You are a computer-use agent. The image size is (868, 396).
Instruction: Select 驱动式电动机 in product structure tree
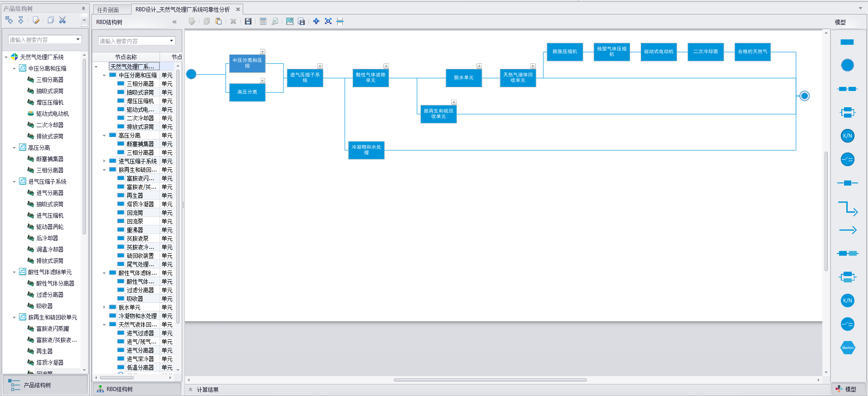[52, 114]
